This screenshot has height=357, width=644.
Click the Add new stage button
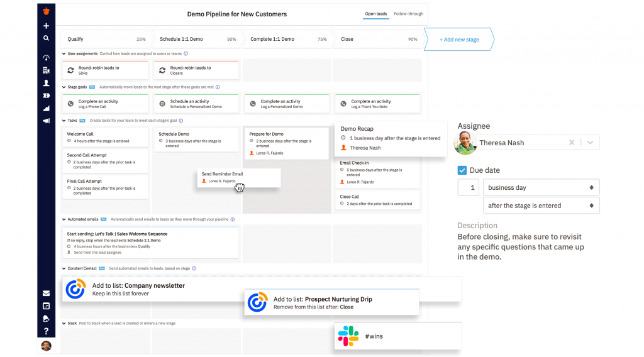(459, 40)
